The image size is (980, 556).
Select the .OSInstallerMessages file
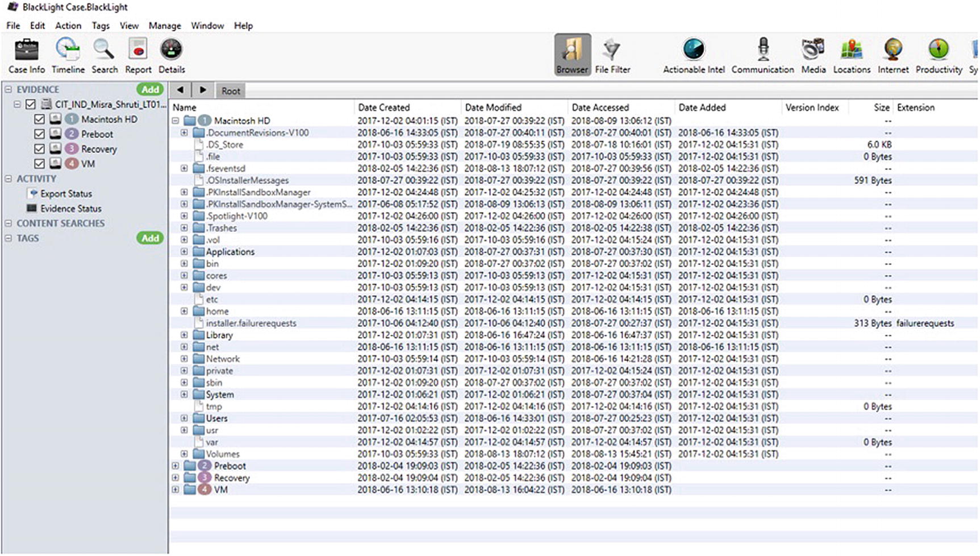pyautogui.click(x=247, y=180)
